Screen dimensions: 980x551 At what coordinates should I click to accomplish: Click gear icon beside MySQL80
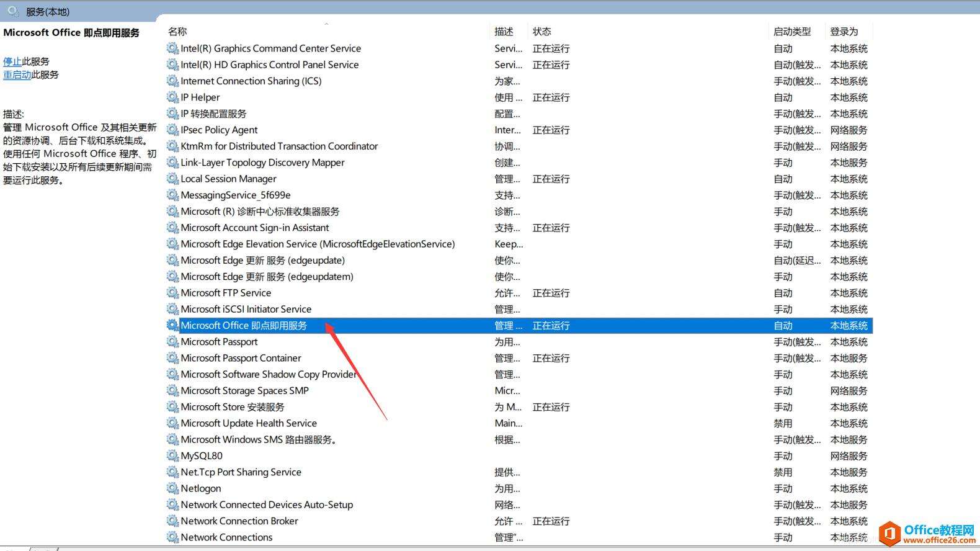point(172,455)
